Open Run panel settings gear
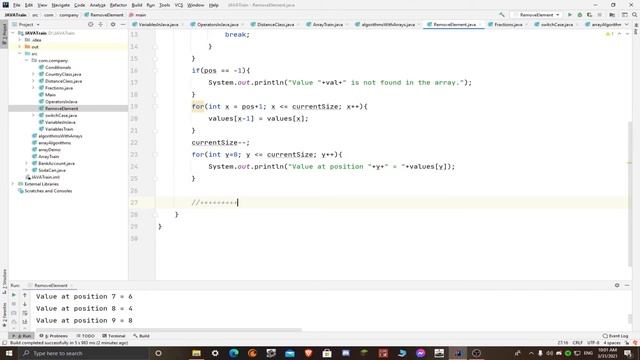Viewport: 640px width, 360px height. coord(617,285)
